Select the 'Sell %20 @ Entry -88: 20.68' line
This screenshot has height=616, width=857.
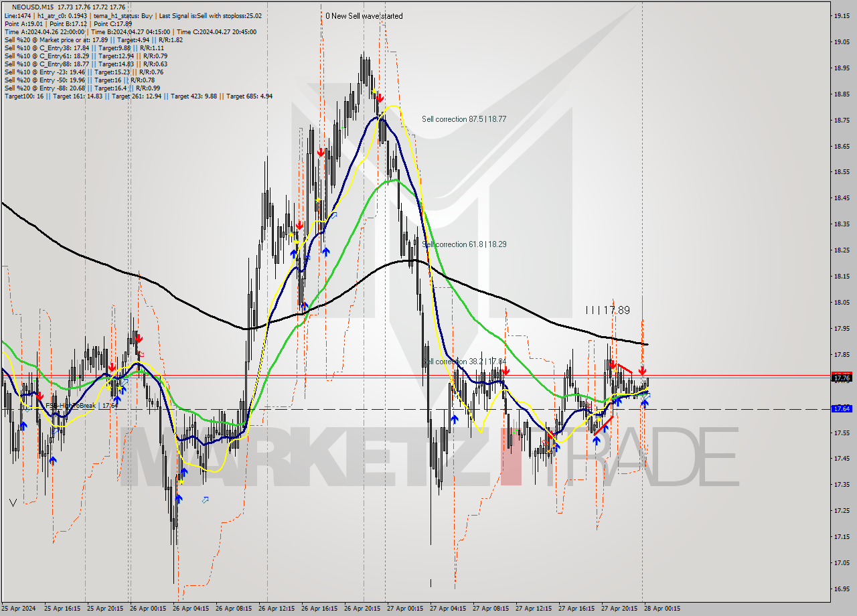(82, 88)
